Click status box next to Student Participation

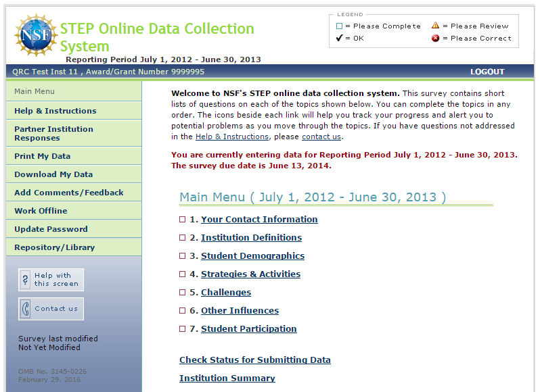tap(183, 328)
